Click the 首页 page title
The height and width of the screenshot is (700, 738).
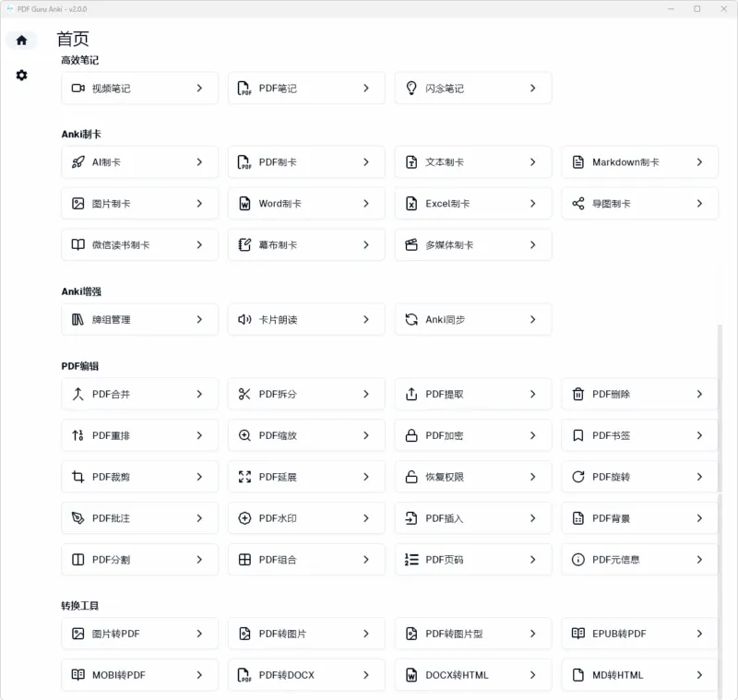(x=73, y=39)
